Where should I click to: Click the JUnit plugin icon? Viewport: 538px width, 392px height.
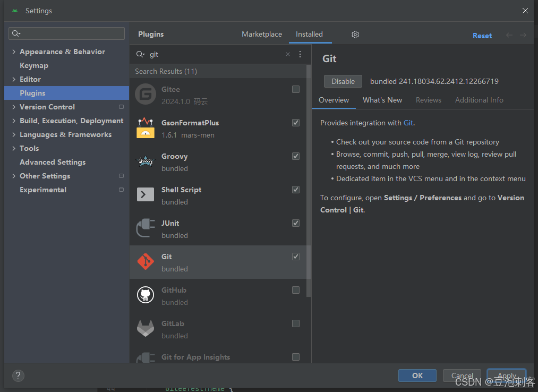click(145, 228)
